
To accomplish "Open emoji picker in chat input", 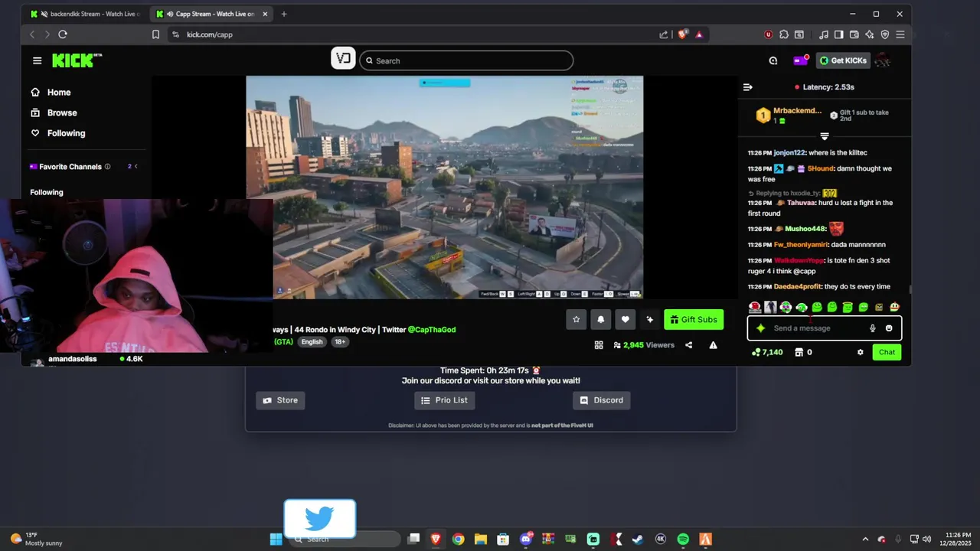I will pyautogui.click(x=889, y=328).
